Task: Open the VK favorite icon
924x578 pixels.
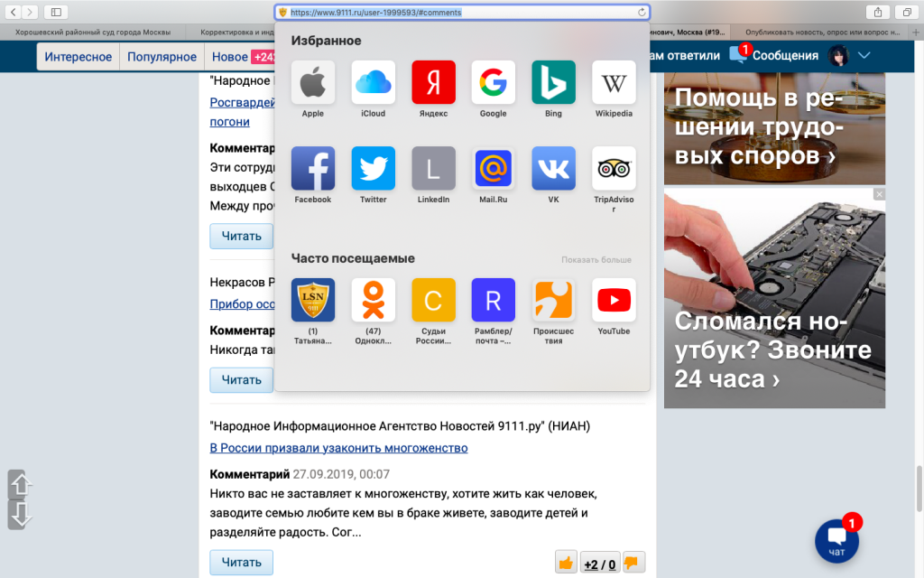Action: 553,169
